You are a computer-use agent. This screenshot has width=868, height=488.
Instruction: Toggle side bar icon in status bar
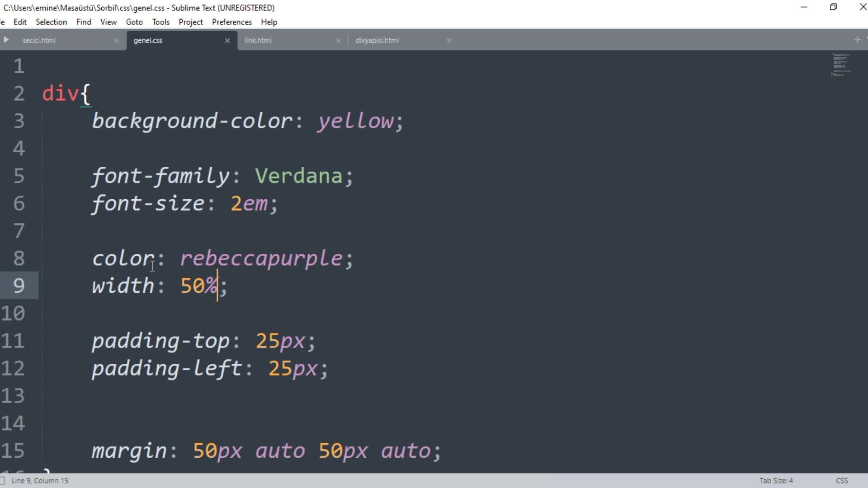point(2,480)
